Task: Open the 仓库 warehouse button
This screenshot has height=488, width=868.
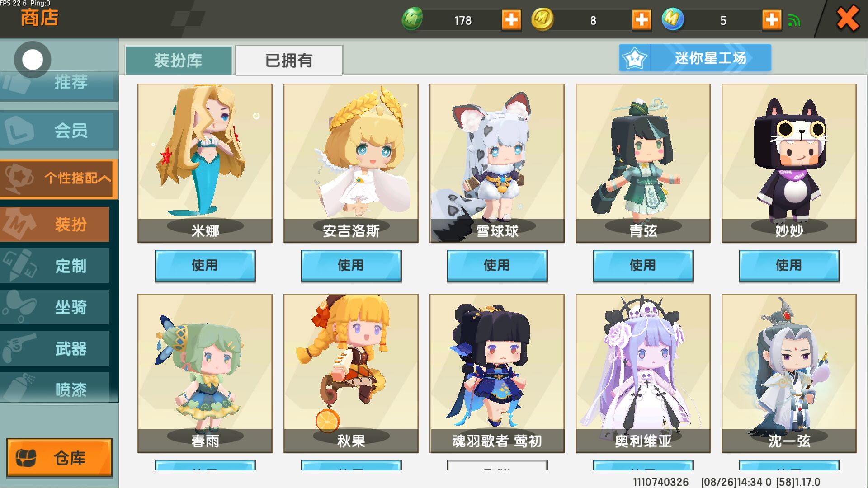Action: click(x=60, y=457)
